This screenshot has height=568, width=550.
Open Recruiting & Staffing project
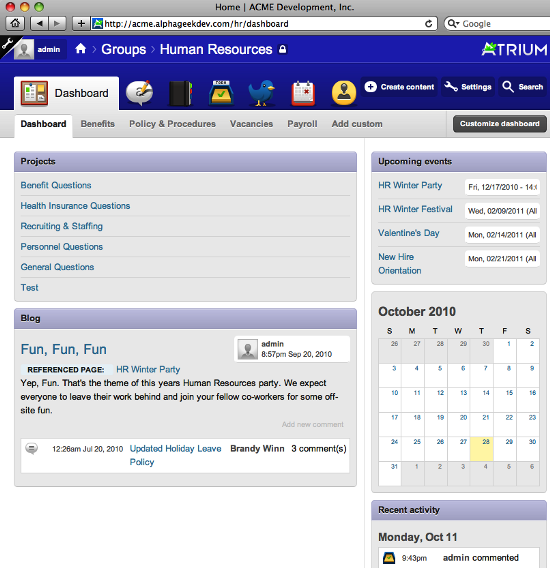click(x=62, y=226)
